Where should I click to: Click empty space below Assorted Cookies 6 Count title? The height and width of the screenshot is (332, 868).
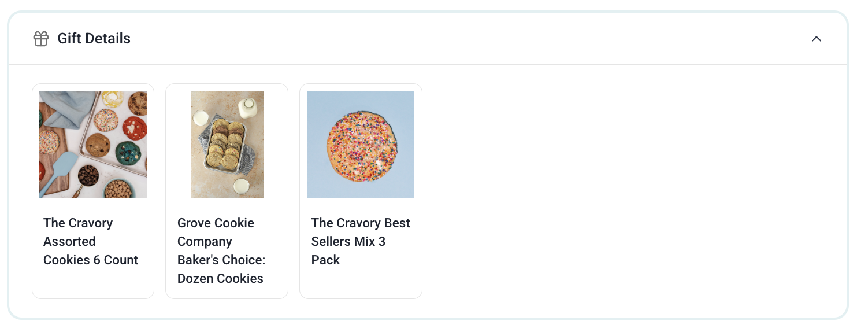click(x=93, y=282)
